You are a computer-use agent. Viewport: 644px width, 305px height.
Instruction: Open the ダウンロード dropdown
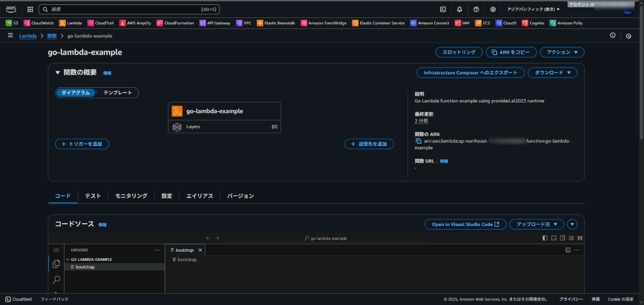552,73
